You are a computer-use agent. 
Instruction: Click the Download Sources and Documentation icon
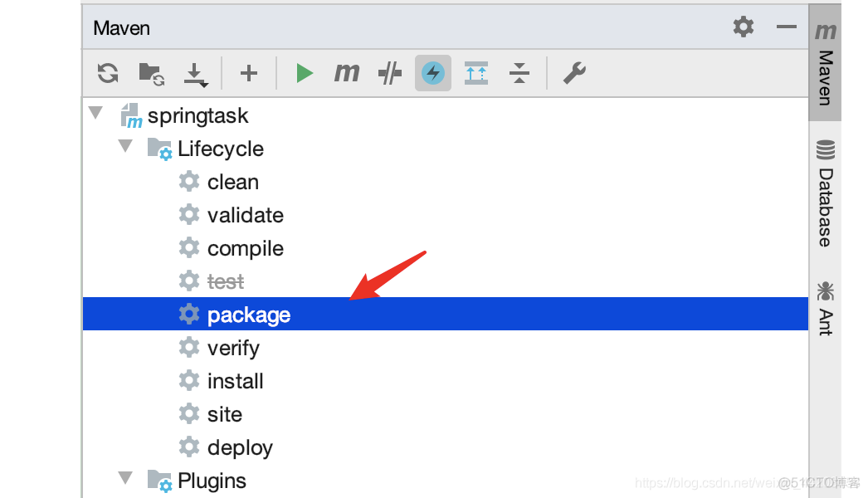click(x=196, y=74)
